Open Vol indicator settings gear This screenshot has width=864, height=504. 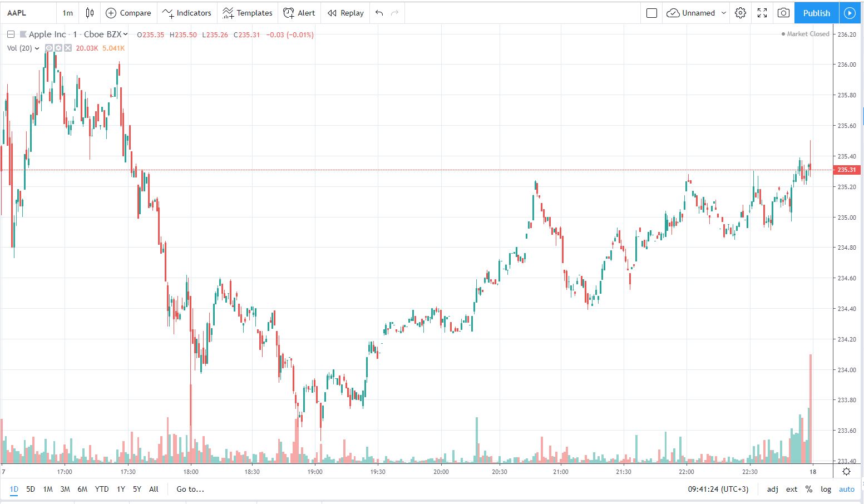[x=58, y=48]
